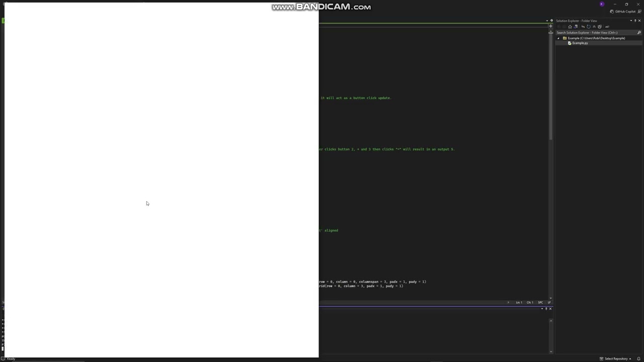644x362 pixels.
Task: Open the notifications bell in status bar
Action: (x=638, y=358)
